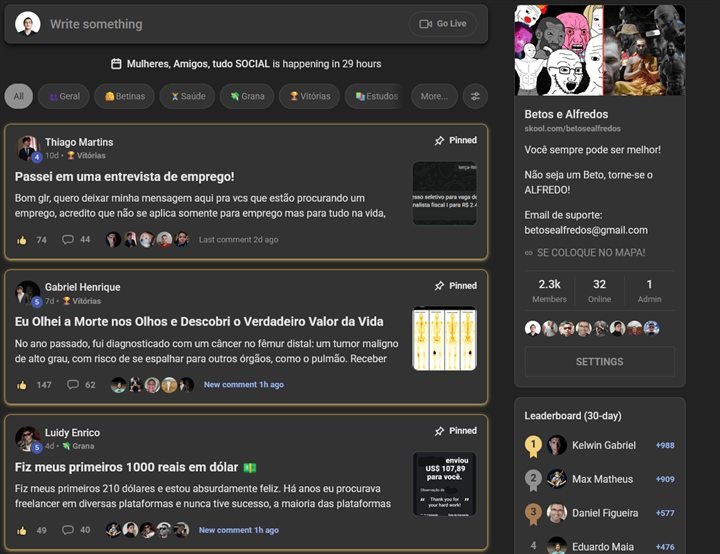Click the calendar icon beside event notice
This screenshot has height=554, width=720.
coord(116,64)
